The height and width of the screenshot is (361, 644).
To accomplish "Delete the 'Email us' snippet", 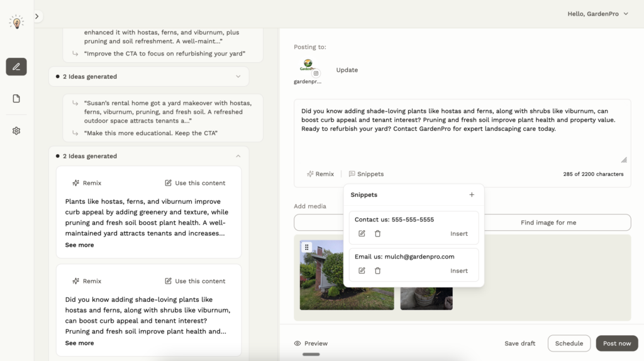I will coord(377,271).
